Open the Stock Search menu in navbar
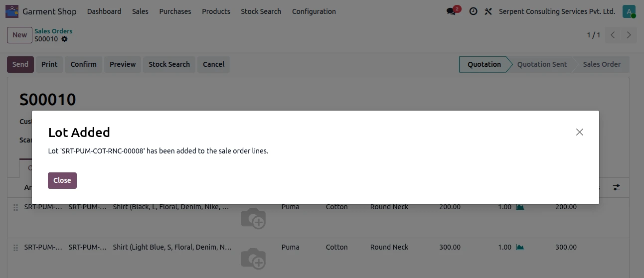The height and width of the screenshot is (278, 644). coord(261,11)
